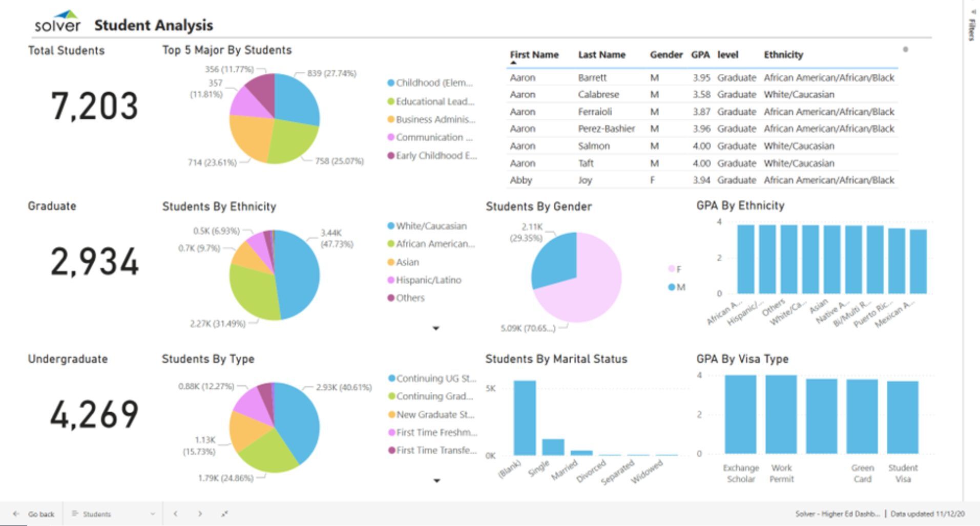The image size is (980, 526).
Task: Open the vertical Filters pane label
Action: pyautogui.click(x=971, y=30)
